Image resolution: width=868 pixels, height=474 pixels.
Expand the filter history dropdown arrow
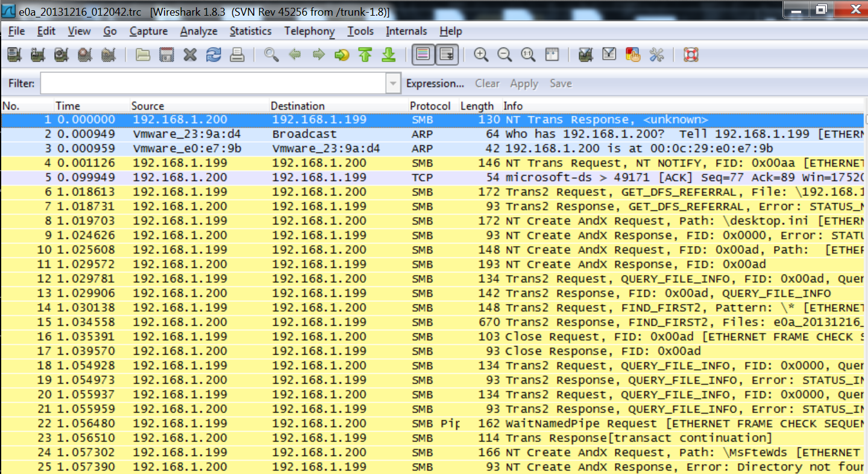click(394, 83)
